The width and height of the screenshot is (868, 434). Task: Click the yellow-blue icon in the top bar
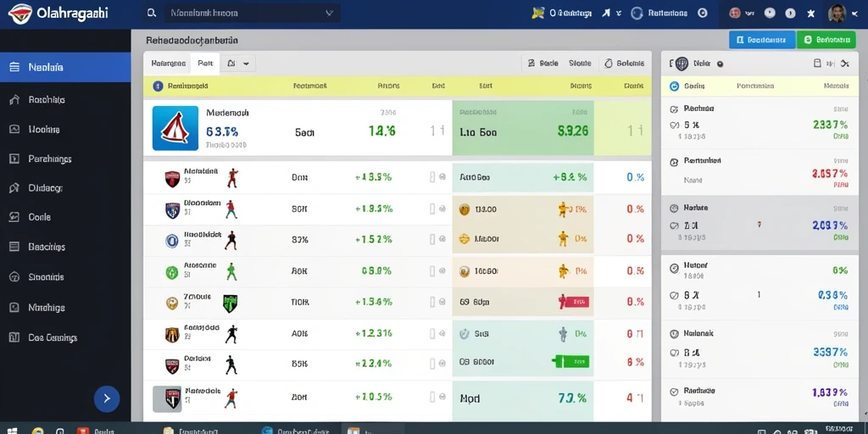537,13
